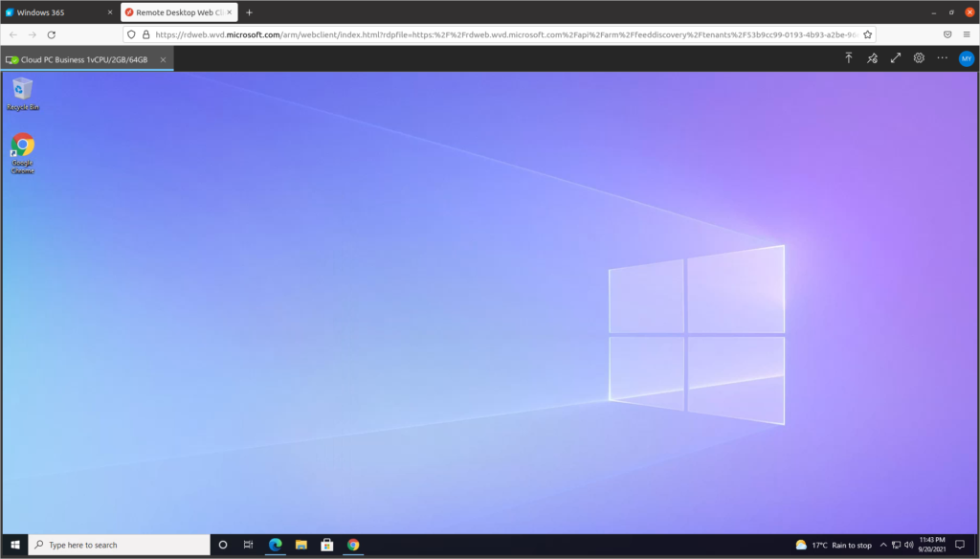Select the Cloud PC Business session tab
The width and height of the screenshot is (980, 559).
[87, 59]
